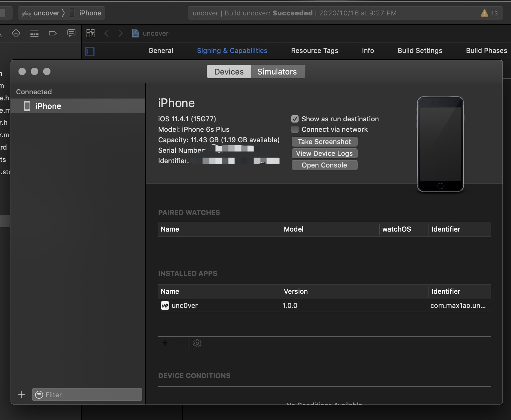
Task: Click the Connected section header
Action: point(34,92)
